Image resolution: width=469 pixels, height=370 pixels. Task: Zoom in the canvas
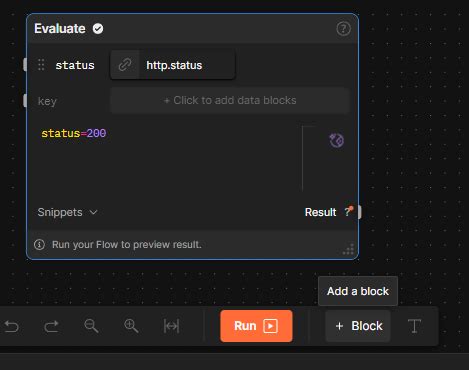(131, 326)
